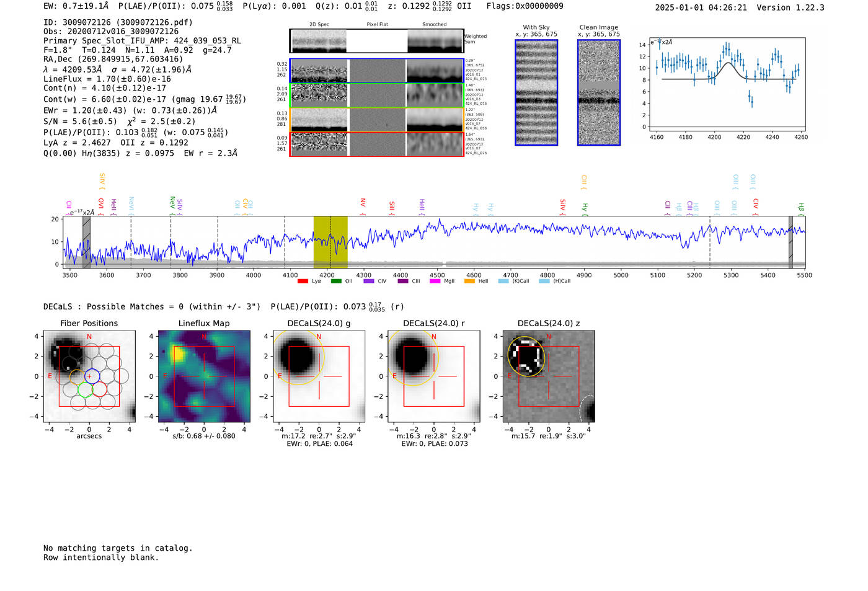Click the m:17.2 re:2.7" caption under g image
Screen dimensions: 868x591
pos(319,436)
